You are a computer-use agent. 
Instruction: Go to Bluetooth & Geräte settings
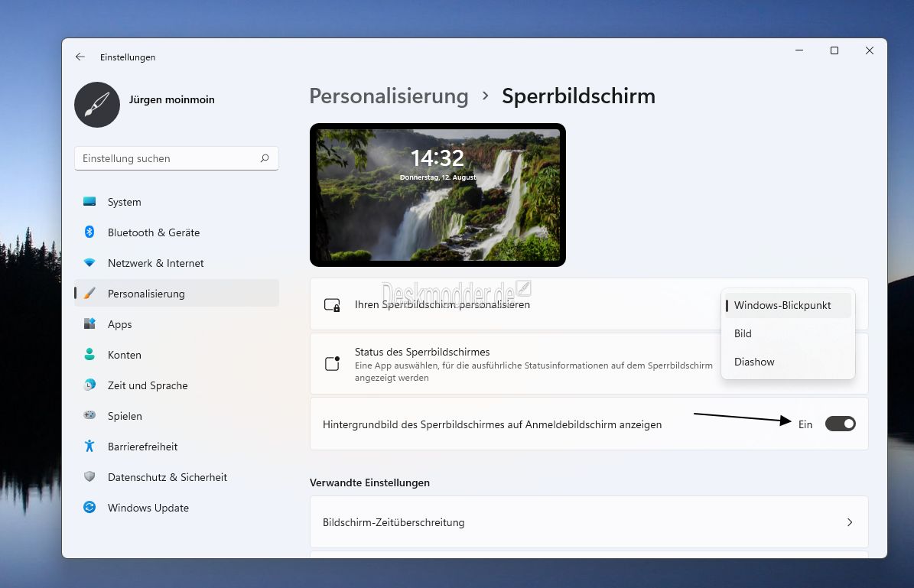pos(176,232)
